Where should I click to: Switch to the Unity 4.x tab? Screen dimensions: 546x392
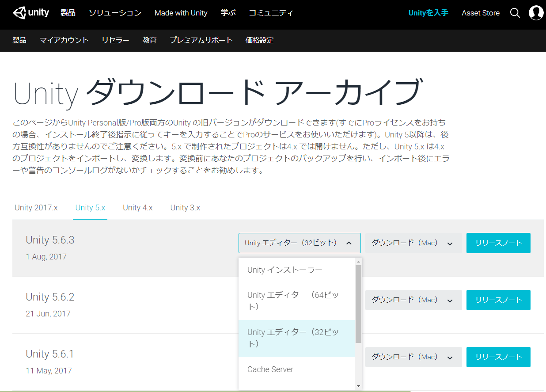(138, 208)
